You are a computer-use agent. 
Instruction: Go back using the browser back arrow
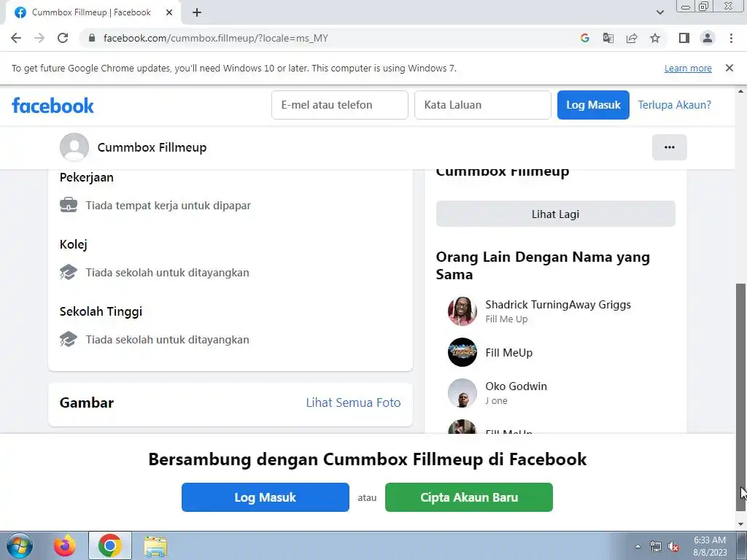tap(16, 38)
